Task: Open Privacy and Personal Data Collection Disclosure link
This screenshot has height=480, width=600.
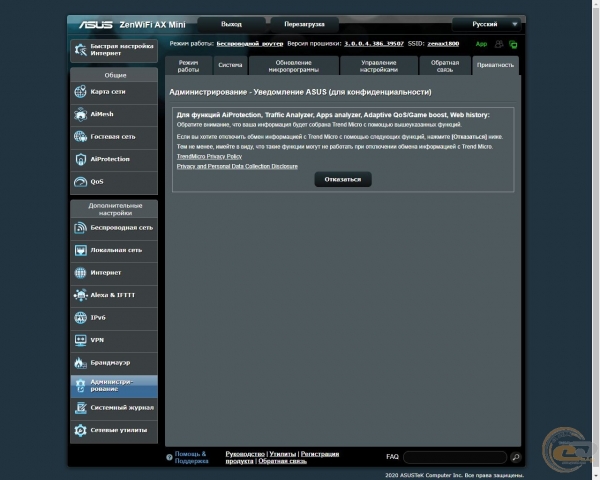Action: (x=237, y=167)
